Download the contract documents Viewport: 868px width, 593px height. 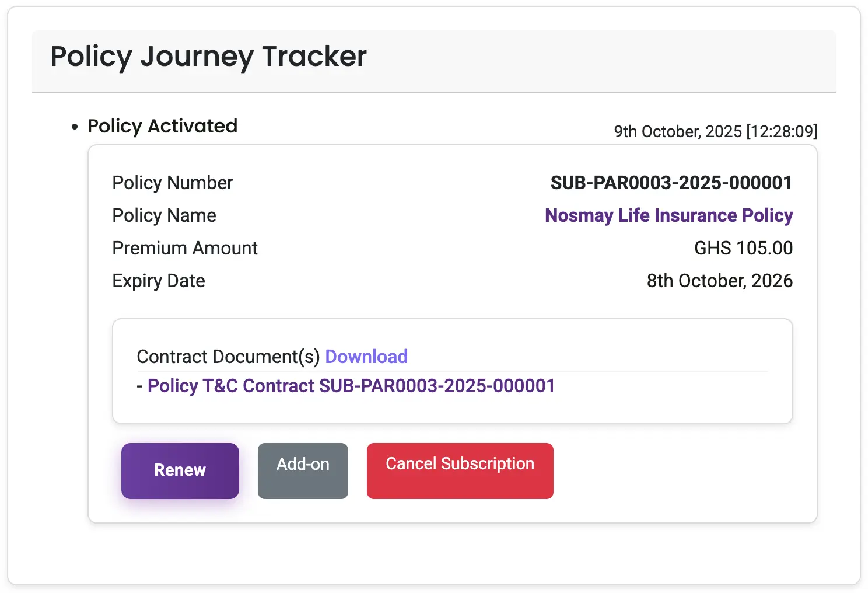(x=366, y=357)
